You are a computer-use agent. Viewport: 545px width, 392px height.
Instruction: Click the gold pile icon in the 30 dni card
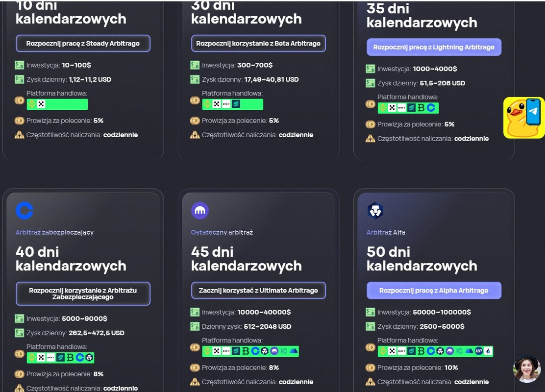[x=195, y=135]
